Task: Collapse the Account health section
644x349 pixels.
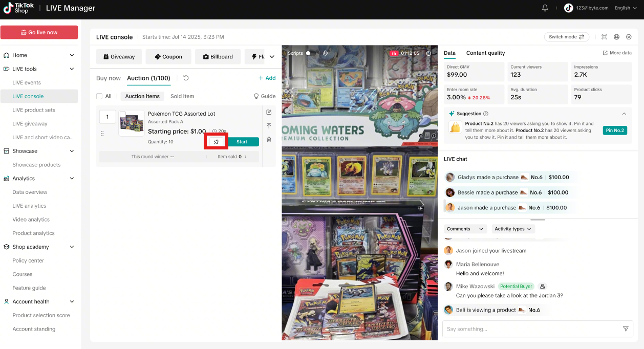Action: tap(72, 302)
